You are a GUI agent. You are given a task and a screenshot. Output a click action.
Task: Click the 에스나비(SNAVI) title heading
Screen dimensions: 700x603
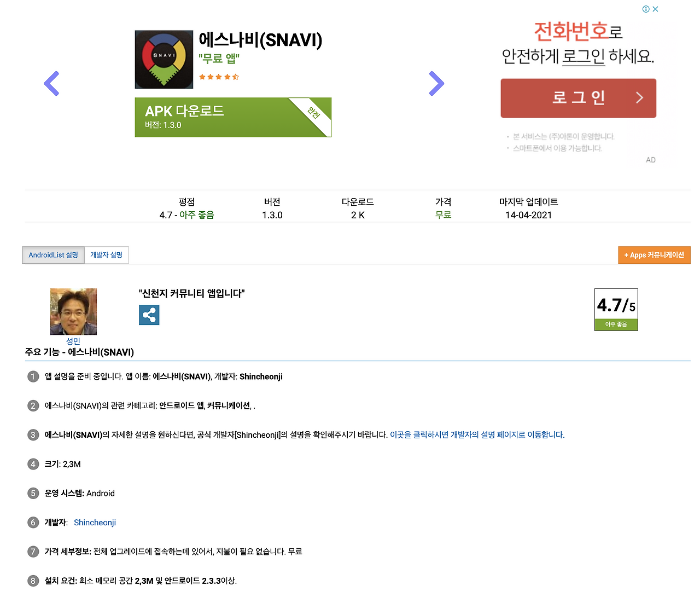point(260,40)
